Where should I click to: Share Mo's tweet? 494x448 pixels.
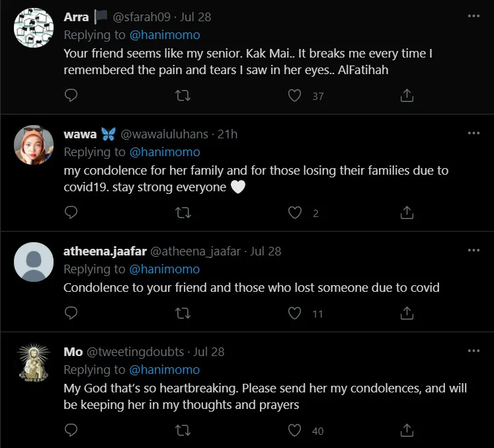pyautogui.click(x=407, y=430)
